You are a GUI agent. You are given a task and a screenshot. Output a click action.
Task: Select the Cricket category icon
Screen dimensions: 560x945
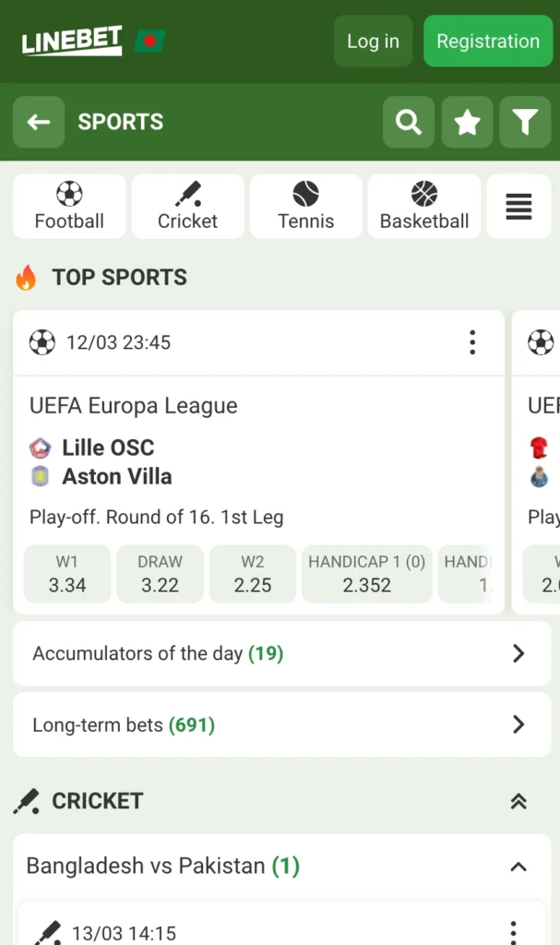(x=187, y=205)
